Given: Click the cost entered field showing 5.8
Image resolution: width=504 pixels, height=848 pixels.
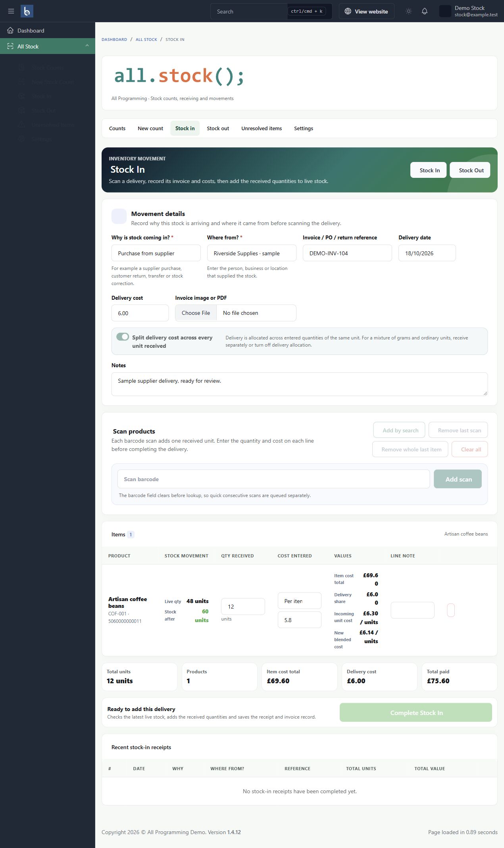Looking at the screenshot, I should 299,620.
